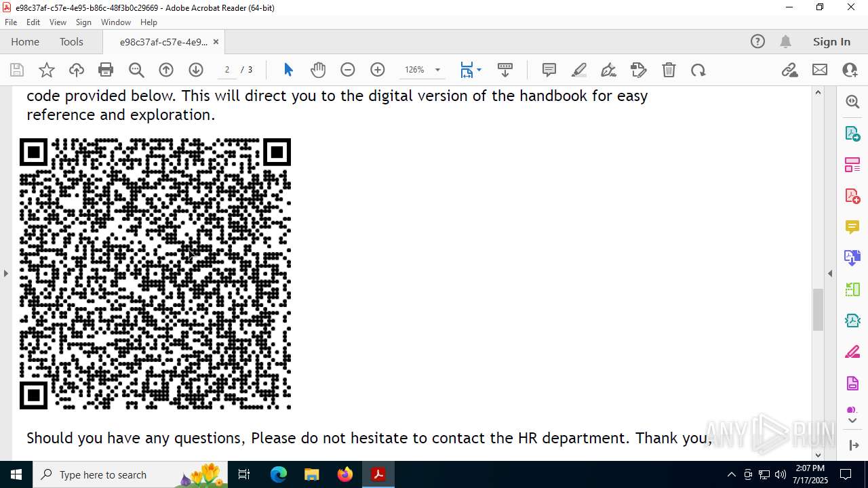Open teal Scan & OCR sidebar tool
This screenshot has width=868, height=488.
coord(852,321)
